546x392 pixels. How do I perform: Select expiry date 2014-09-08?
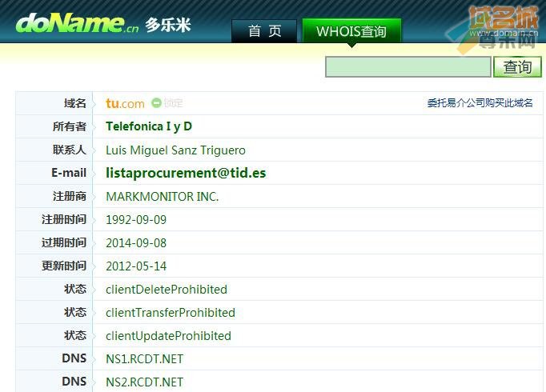[136, 243]
